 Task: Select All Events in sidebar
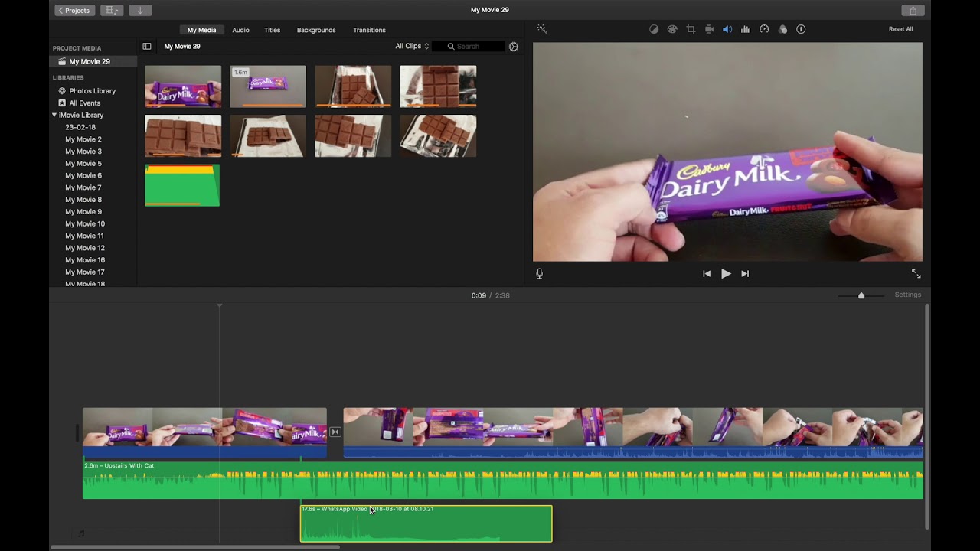(x=84, y=103)
